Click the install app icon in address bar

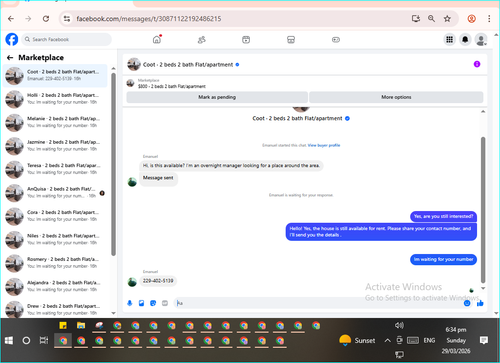[416, 19]
